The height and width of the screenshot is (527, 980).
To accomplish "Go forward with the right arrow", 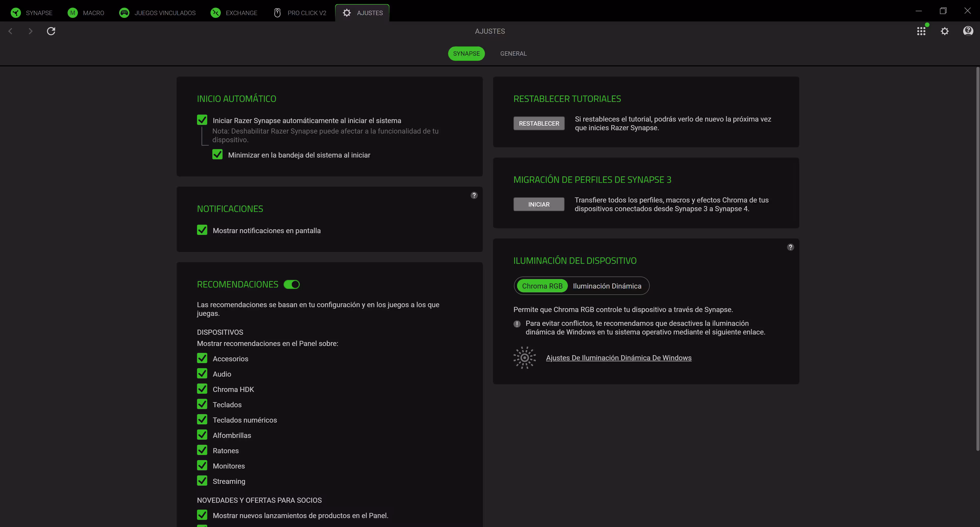I will 30,31.
